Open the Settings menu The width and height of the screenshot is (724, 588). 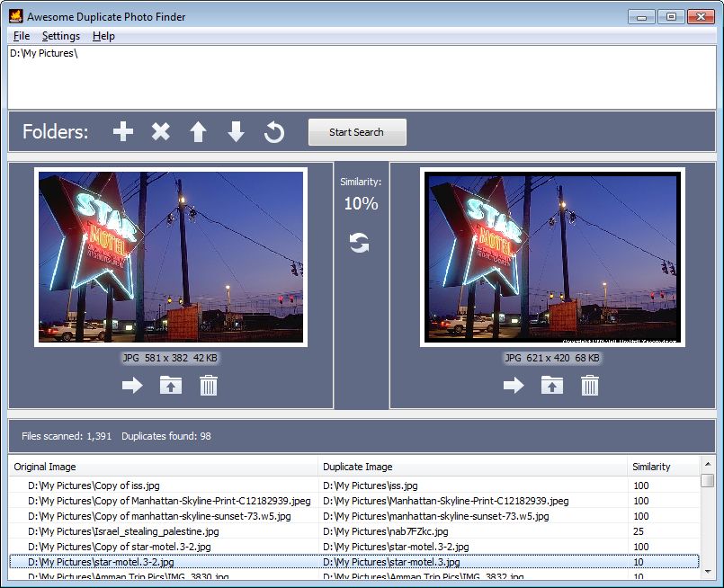click(60, 36)
